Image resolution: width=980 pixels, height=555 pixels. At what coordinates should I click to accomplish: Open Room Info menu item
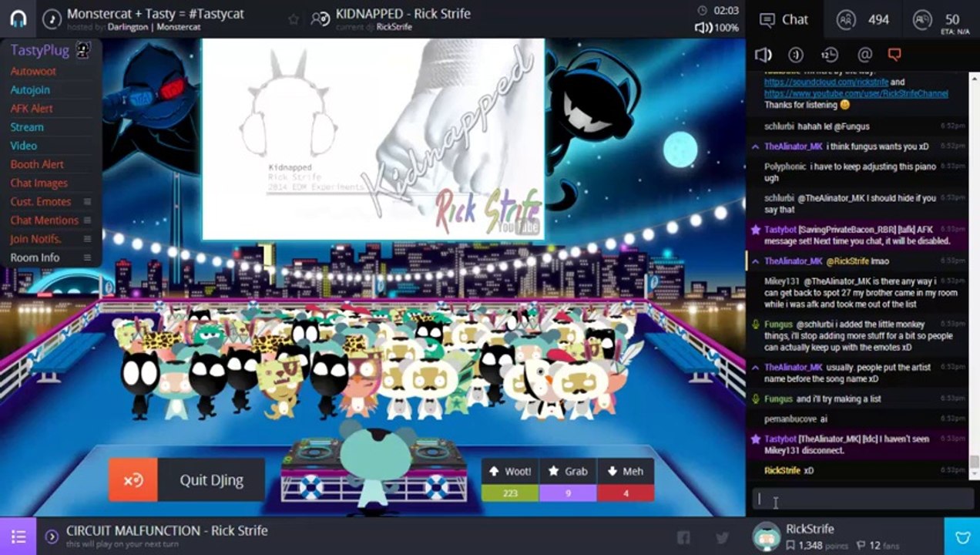(35, 257)
